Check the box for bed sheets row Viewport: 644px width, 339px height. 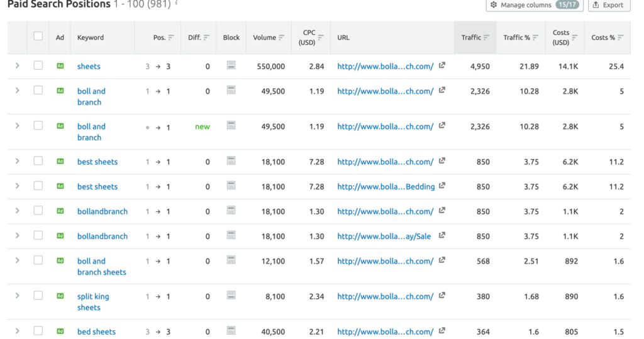tap(38, 331)
